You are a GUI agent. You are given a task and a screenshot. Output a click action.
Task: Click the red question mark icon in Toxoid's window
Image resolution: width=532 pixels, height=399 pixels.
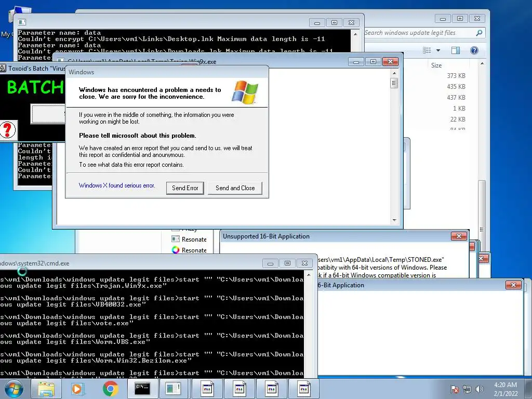[x=8, y=130]
